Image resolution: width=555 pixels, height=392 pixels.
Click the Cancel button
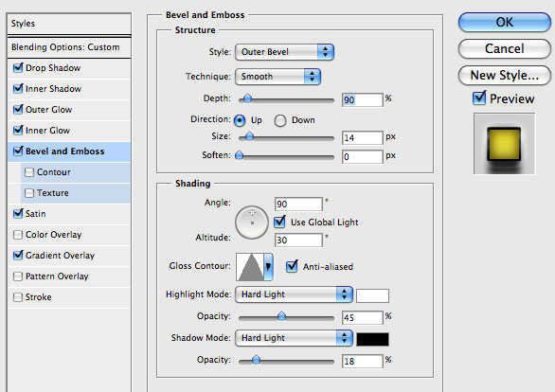click(505, 49)
